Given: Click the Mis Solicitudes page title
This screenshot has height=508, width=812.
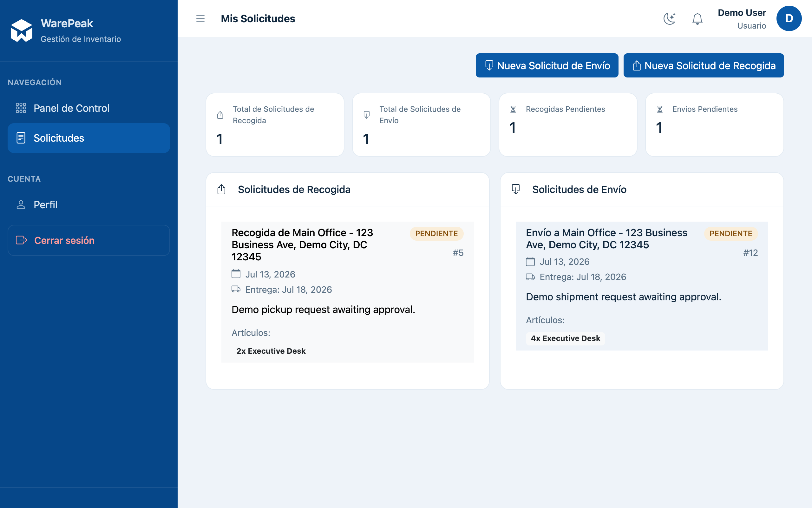Looking at the screenshot, I should coord(258,19).
